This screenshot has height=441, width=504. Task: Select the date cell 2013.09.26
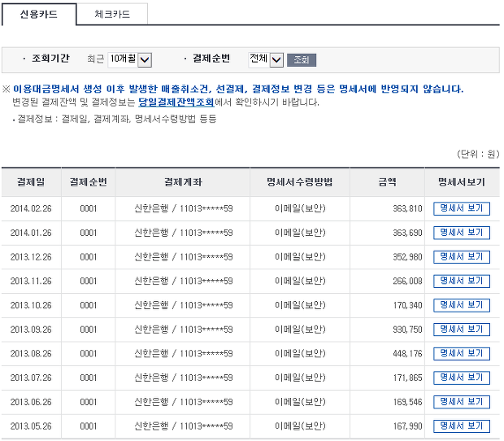tap(31, 330)
